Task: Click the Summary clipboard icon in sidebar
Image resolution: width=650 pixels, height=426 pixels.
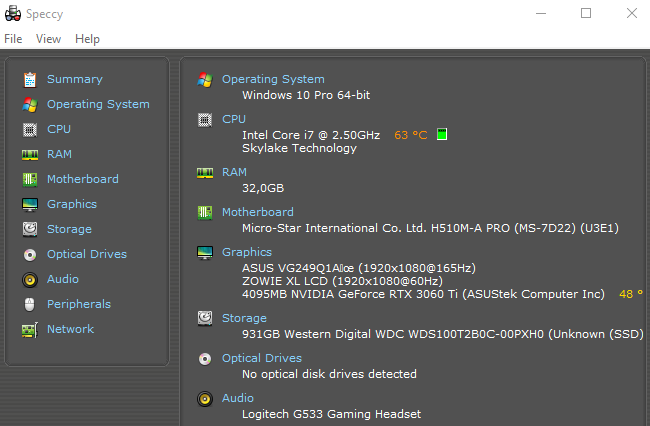Action: [29, 79]
